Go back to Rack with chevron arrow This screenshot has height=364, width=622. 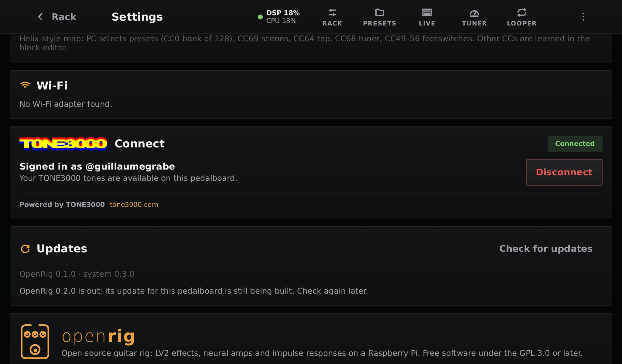coord(40,17)
